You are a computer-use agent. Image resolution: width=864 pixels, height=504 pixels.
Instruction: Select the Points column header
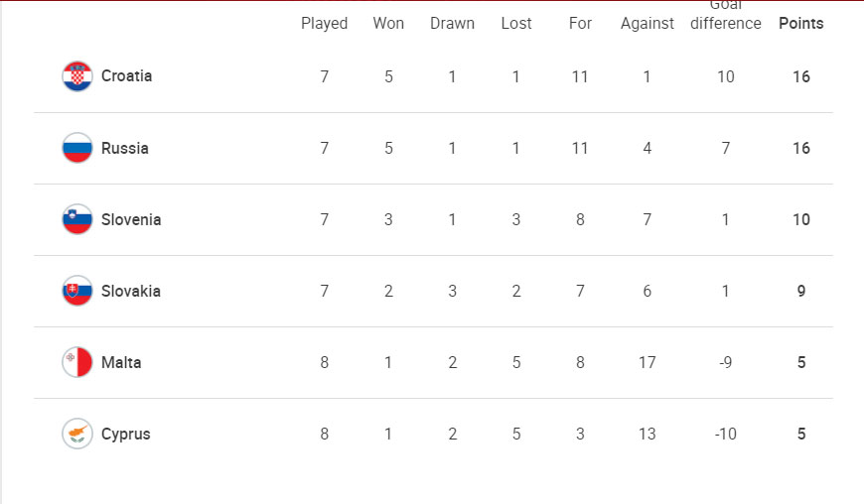[x=801, y=23]
